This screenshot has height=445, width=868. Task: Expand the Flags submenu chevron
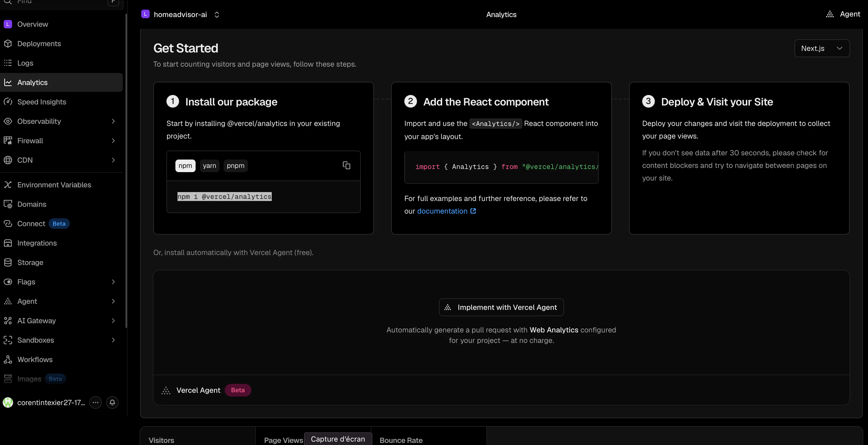point(113,282)
